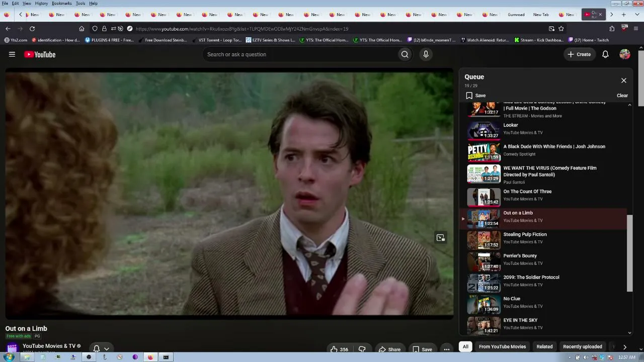The width and height of the screenshot is (644, 362).
Task: Show next filter chips arrow
Action: click(624, 346)
